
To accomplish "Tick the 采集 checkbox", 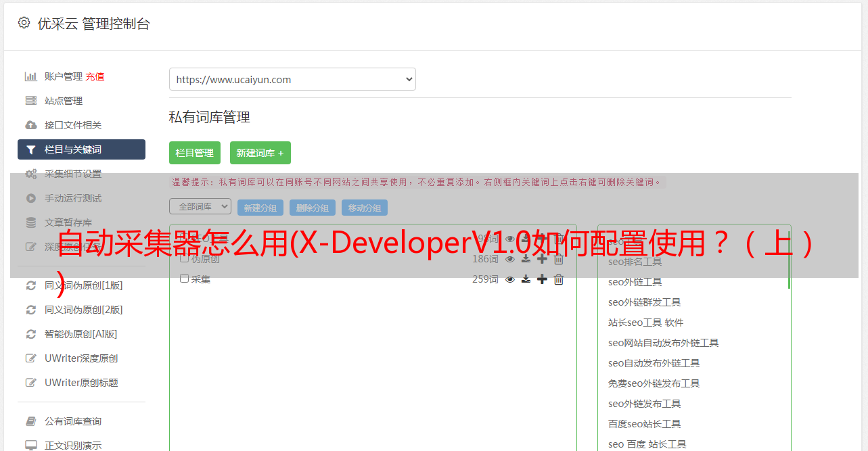I will coord(184,279).
